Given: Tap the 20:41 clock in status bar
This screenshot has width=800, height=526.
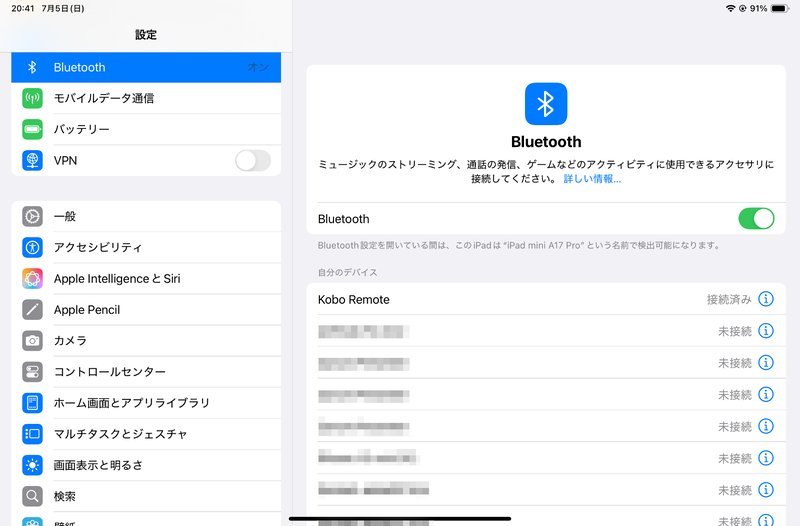Looking at the screenshot, I should (22, 8).
